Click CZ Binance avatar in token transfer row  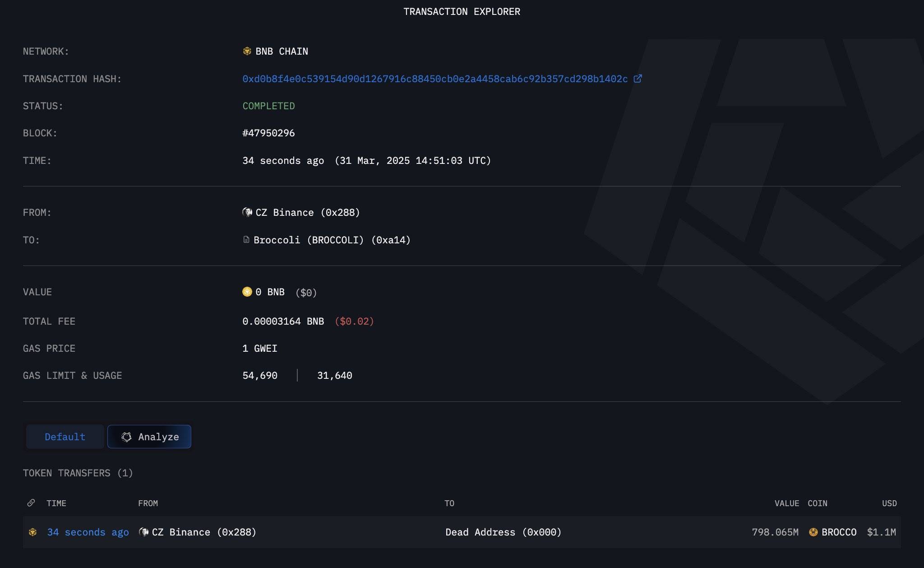144,532
